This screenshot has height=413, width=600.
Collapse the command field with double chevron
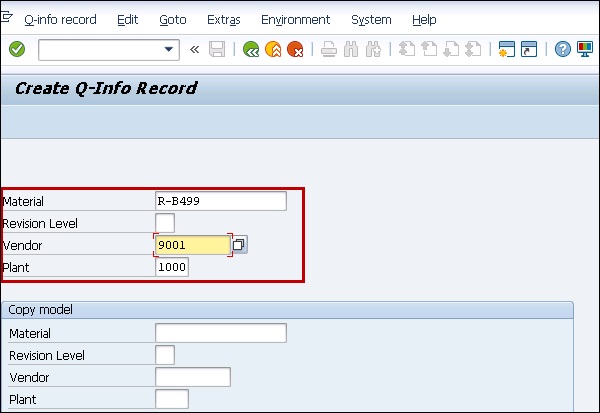point(194,49)
